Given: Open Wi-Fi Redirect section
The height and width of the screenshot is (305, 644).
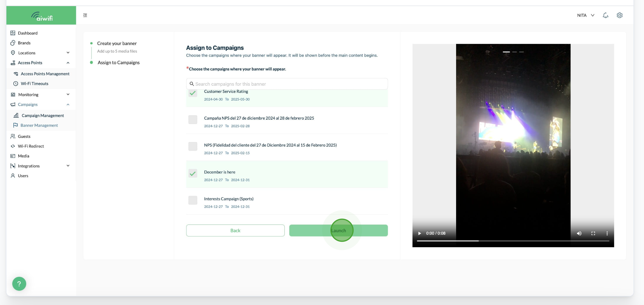Looking at the screenshot, I should [x=31, y=146].
